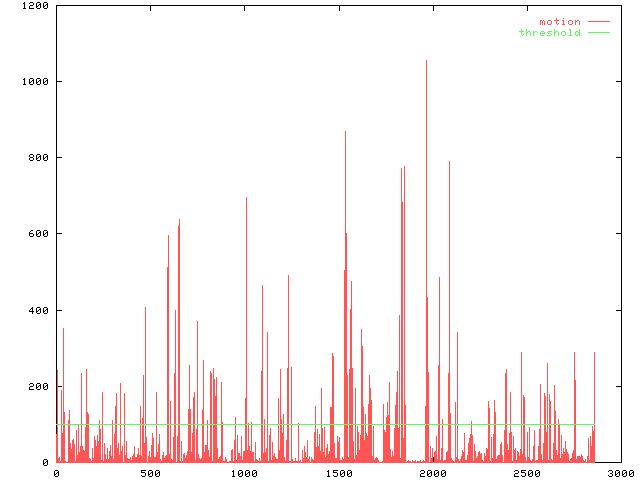Click the y-axis label 200
The image size is (640, 480).
pyautogui.click(x=39, y=387)
